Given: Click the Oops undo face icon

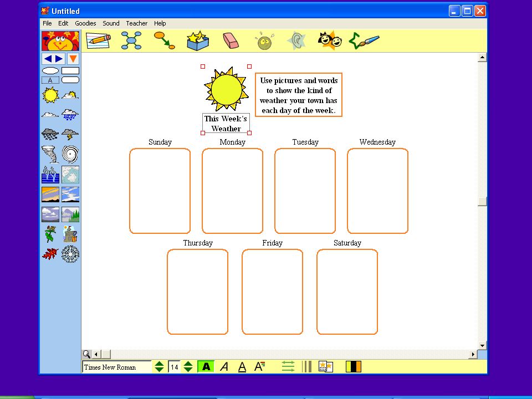Looking at the screenshot, I should coord(265,41).
